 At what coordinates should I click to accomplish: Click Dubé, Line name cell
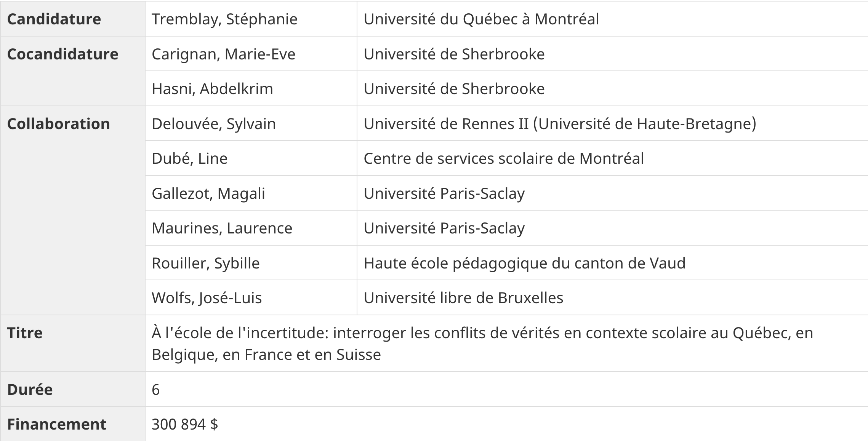(189, 158)
